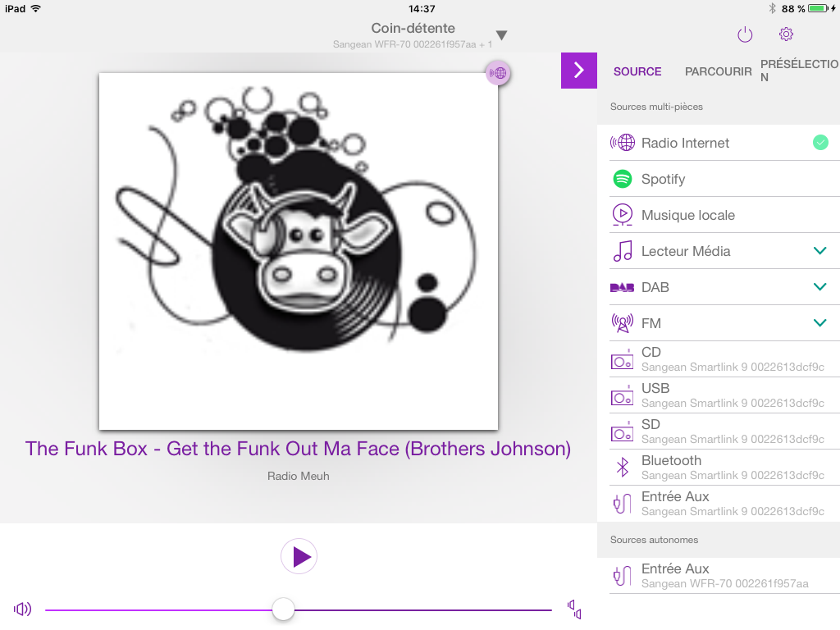Click the Lecteur Média music note icon

(x=623, y=251)
